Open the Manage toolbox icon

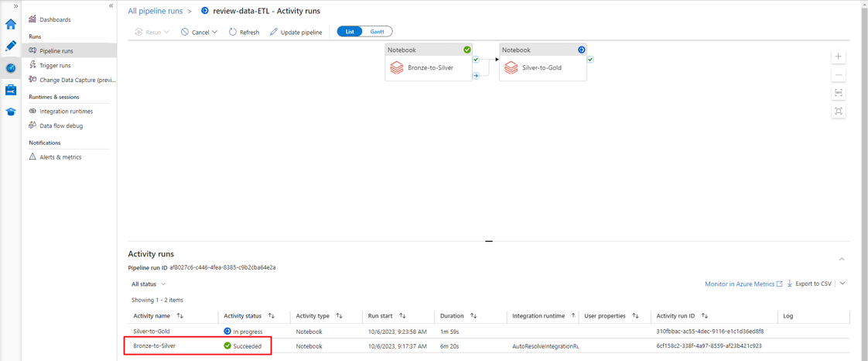[x=11, y=90]
